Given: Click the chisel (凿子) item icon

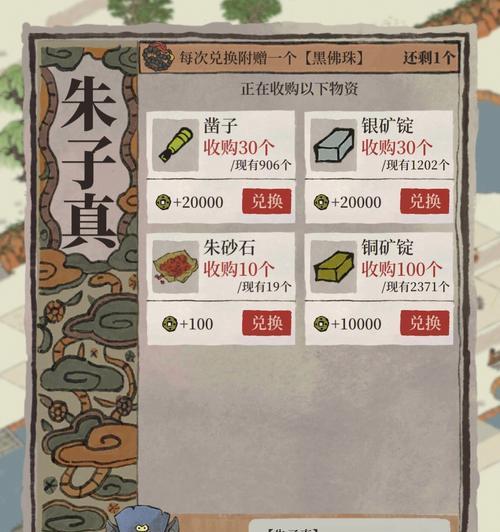Looking at the screenshot, I should coord(175,145).
